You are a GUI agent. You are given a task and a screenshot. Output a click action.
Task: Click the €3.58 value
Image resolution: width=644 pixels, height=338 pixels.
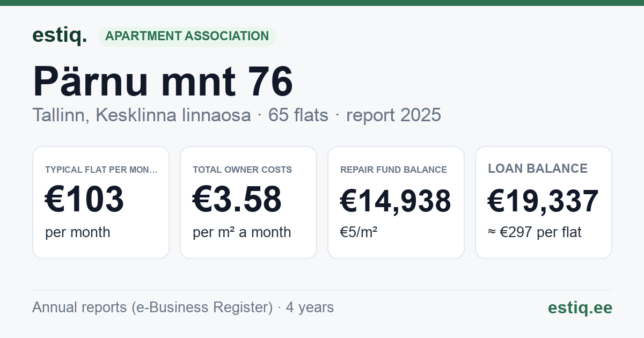[237, 199]
